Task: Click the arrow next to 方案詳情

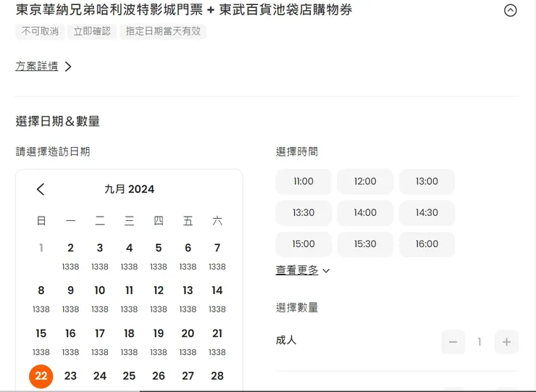Action: [x=68, y=67]
